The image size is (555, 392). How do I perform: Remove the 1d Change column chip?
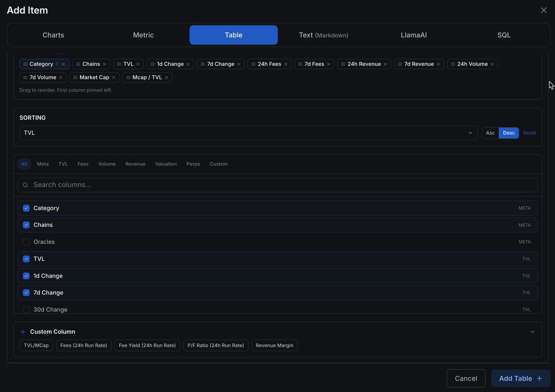[188, 64]
